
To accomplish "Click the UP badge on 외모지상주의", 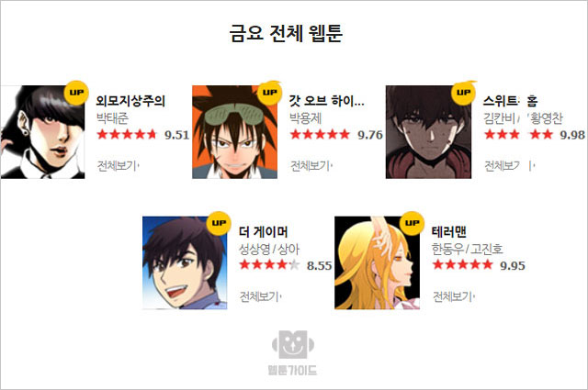I will [76, 93].
